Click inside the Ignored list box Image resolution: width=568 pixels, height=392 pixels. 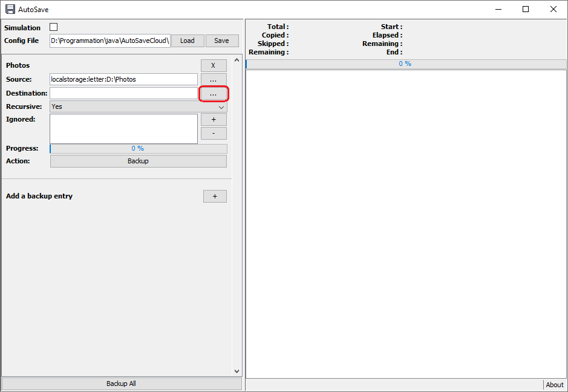[x=123, y=129]
